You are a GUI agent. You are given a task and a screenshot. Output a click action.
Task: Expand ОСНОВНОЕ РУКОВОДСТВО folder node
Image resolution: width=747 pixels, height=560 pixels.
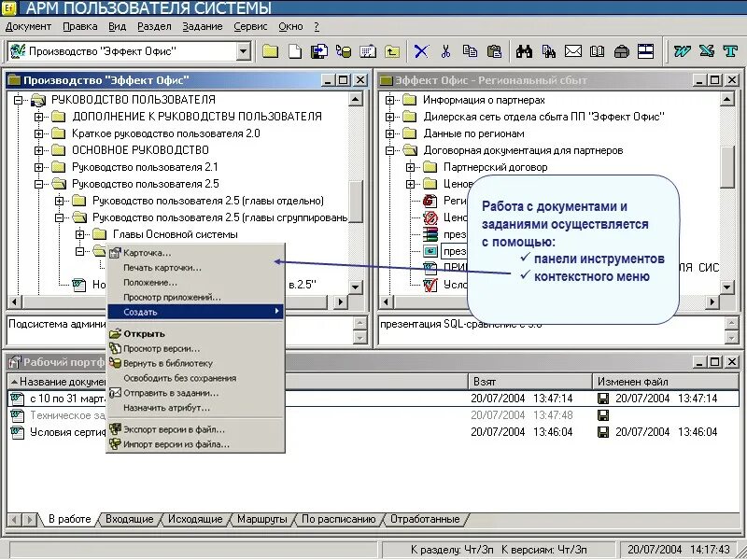[39, 150]
